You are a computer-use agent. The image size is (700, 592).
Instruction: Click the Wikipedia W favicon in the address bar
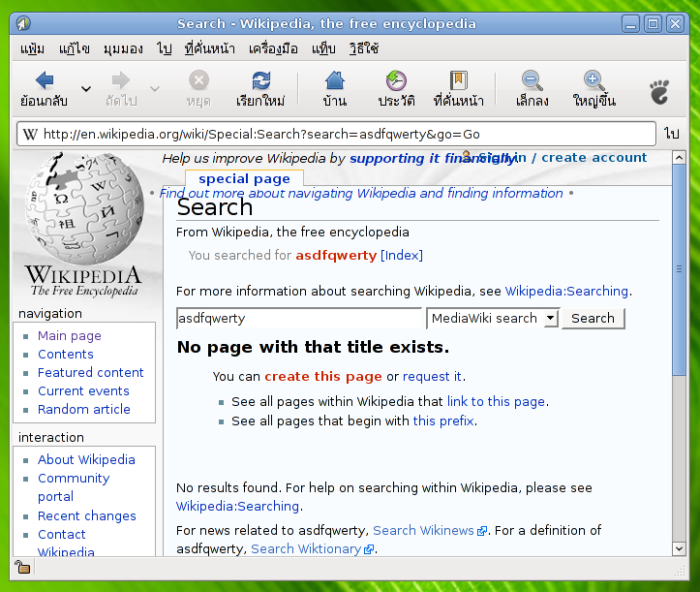click(30, 134)
